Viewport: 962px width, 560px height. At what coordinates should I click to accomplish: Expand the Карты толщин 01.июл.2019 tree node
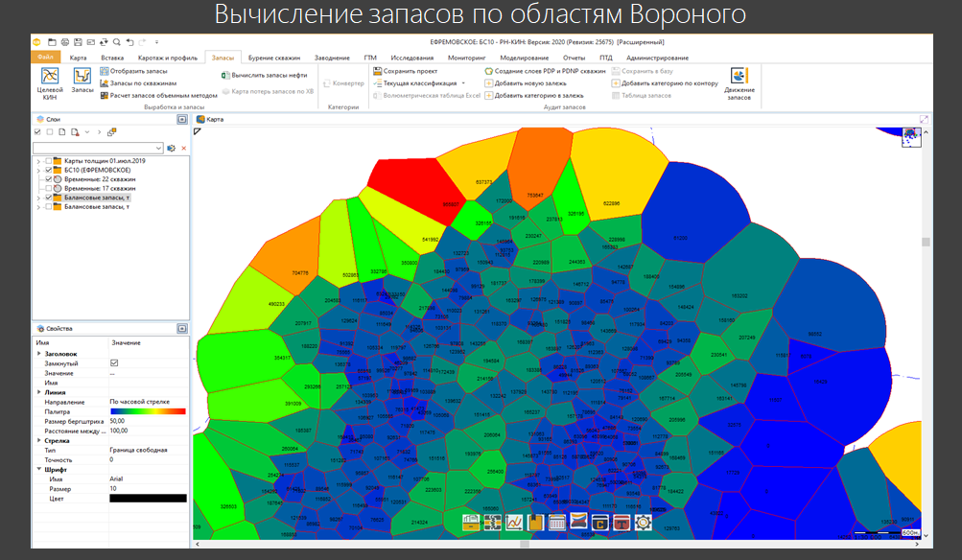[x=38, y=161]
